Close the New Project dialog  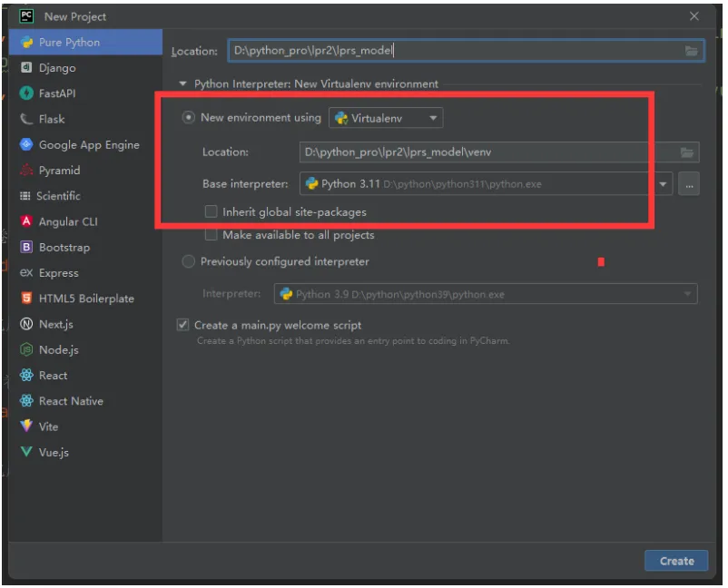(694, 16)
